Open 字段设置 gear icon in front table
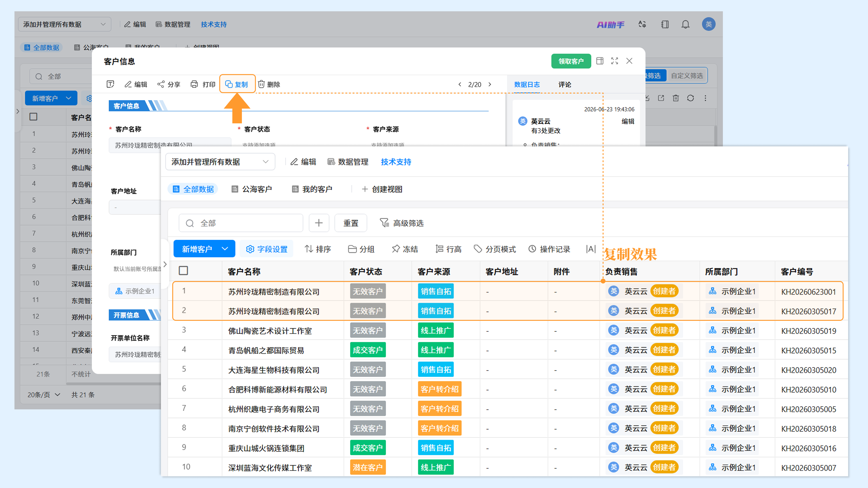Screen dimensions: 868x488 point(250,249)
